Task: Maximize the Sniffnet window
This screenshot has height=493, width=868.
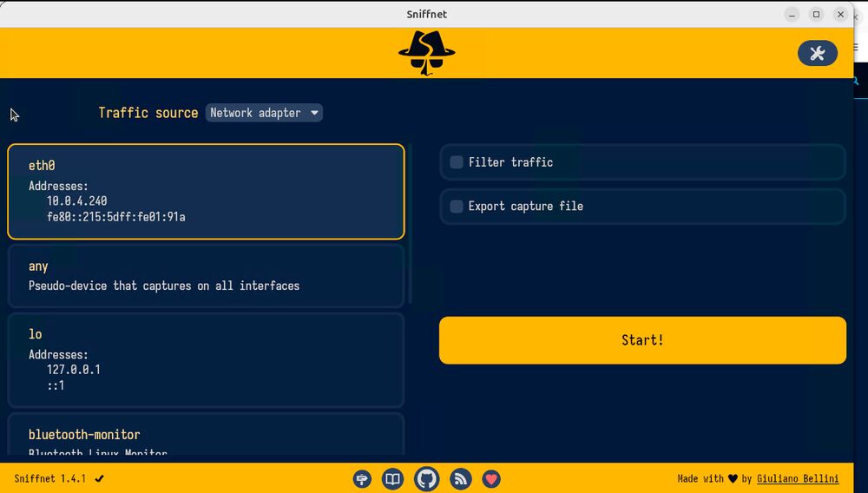Action: [x=816, y=14]
